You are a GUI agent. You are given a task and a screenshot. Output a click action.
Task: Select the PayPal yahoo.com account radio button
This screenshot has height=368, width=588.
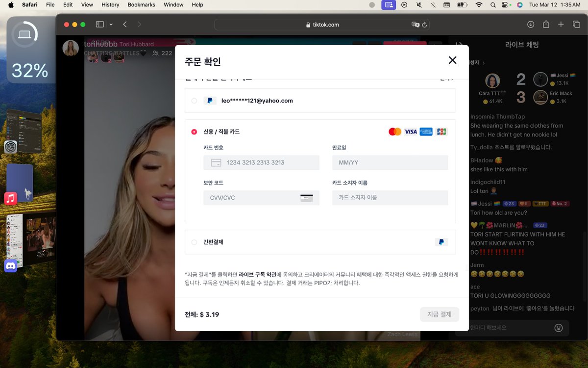(x=194, y=101)
